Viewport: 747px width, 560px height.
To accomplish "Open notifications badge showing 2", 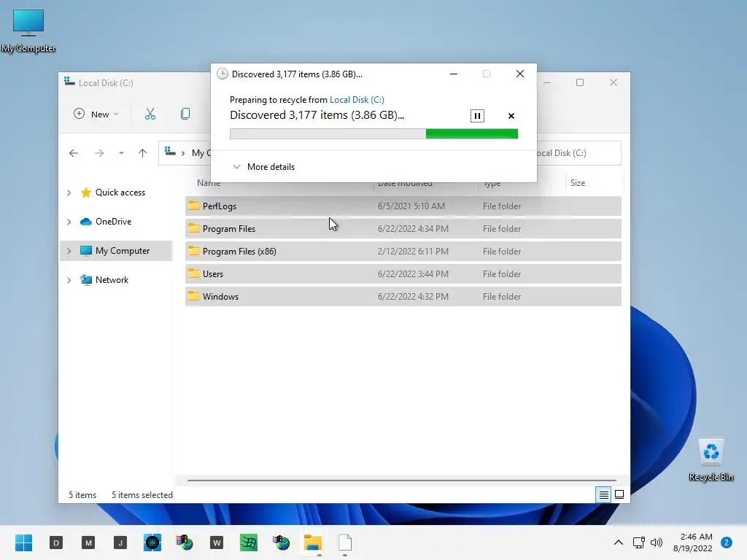I will coord(727,542).
